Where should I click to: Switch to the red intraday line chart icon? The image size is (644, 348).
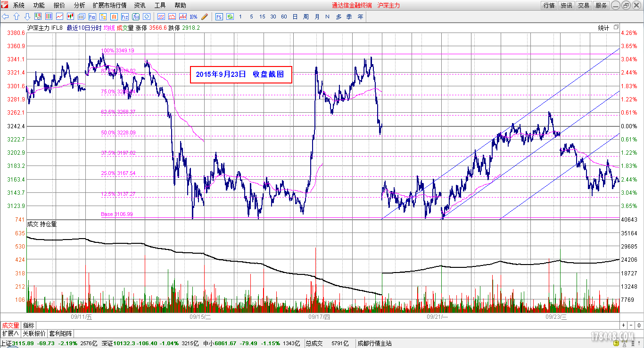(60, 17)
